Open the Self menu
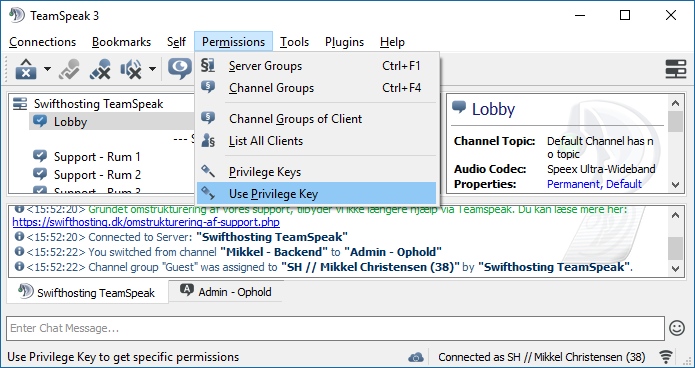This screenshot has width=695, height=368. (176, 42)
